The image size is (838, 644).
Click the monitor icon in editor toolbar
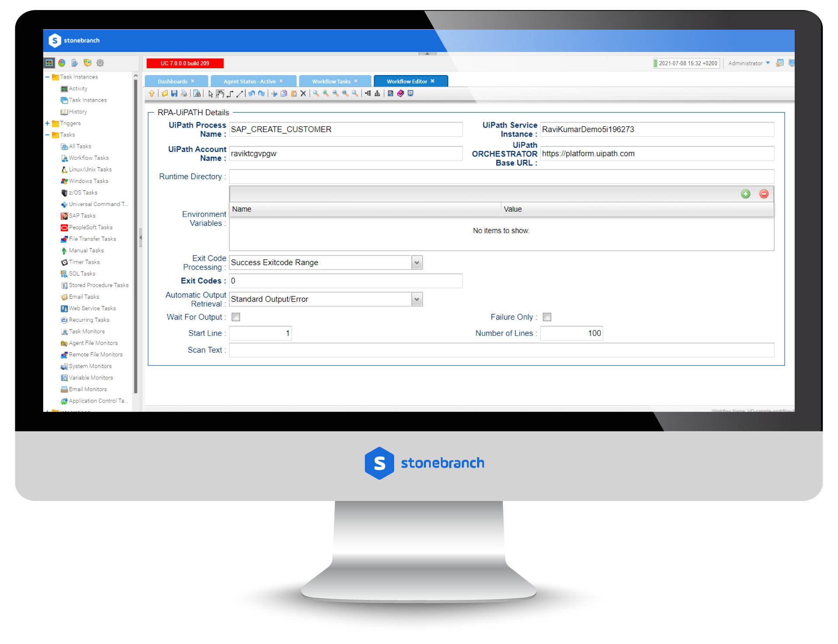tap(410, 93)
